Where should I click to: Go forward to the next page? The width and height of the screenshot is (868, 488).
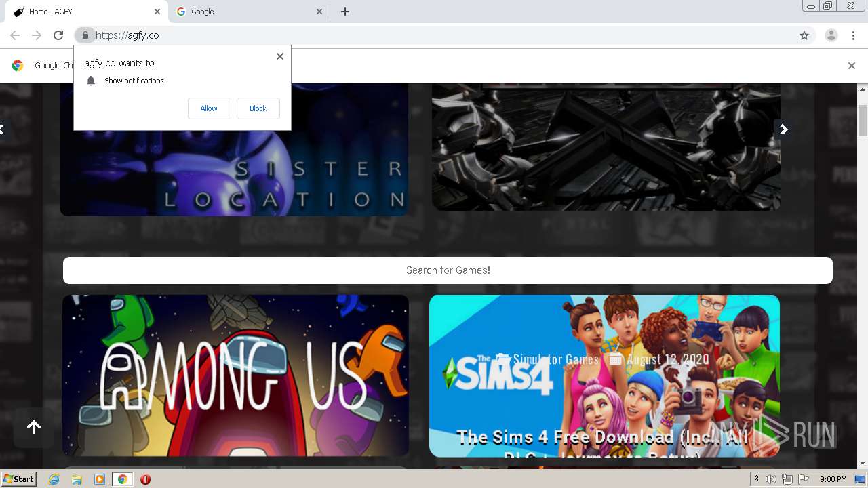click(x=37, y=35)
